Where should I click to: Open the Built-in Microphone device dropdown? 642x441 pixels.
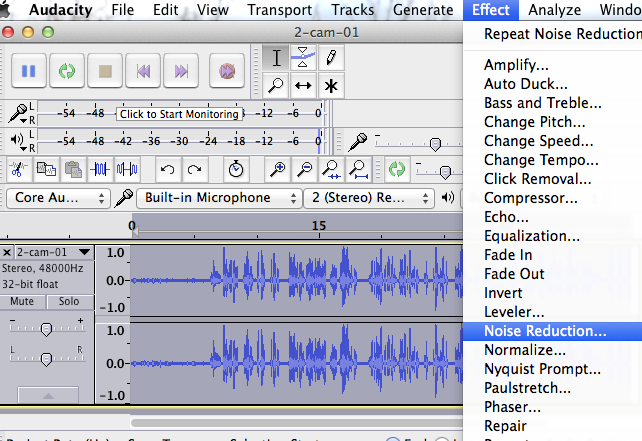219,198
